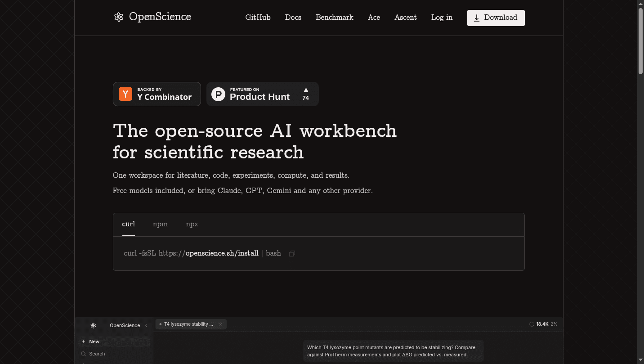The image size is (644, 364).
Task: Open the GitHub link in navigation
Action: 258,18
